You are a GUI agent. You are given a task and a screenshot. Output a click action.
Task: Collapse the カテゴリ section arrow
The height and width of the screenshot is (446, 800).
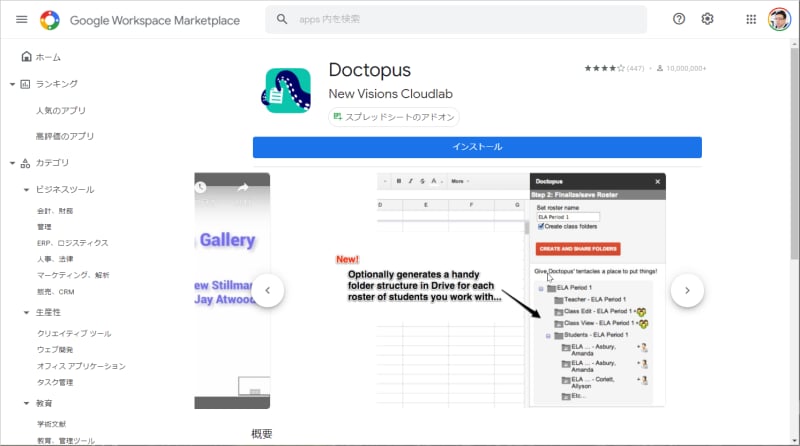[x=12, y=163]
